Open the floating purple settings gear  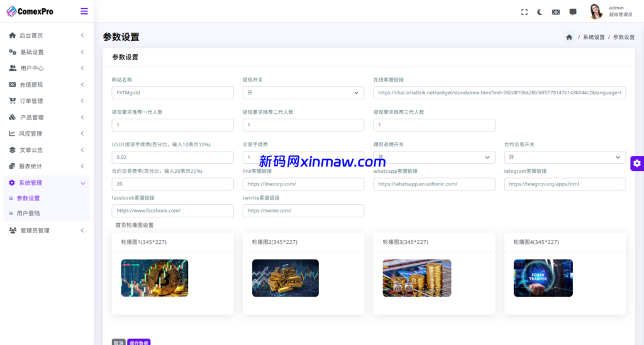point(637,163)
